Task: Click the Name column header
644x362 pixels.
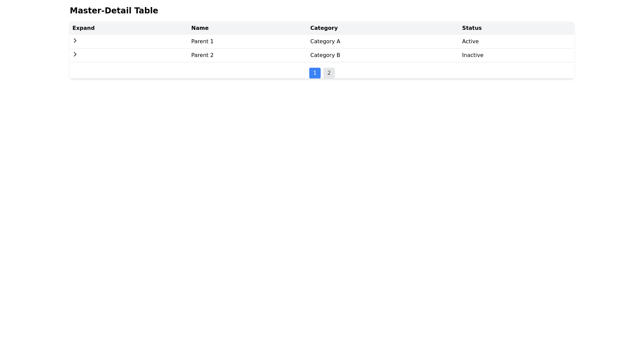Action: point(200,28)
